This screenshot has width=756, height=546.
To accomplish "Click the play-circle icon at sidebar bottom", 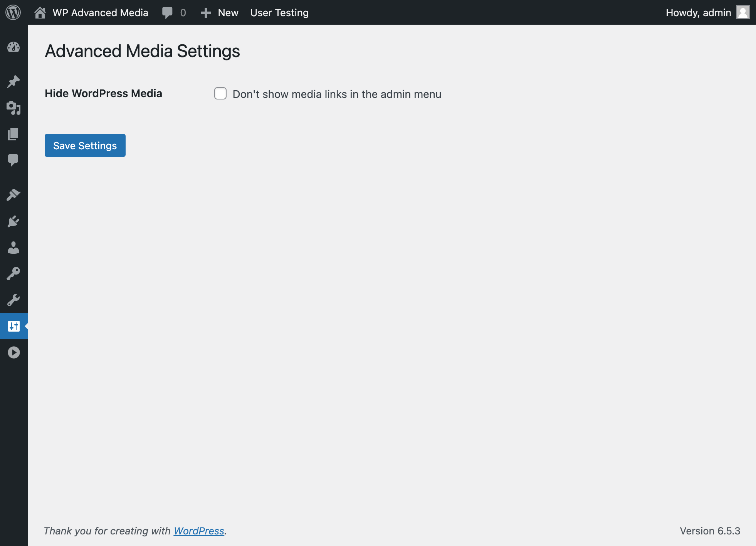I will click(x=13, y=352).
